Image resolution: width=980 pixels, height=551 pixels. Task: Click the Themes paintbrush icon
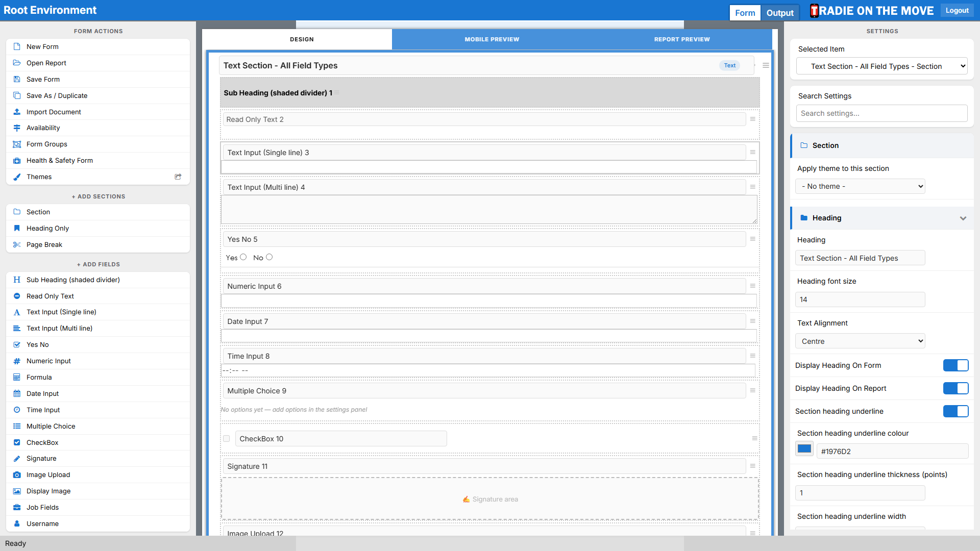point(17,177)
